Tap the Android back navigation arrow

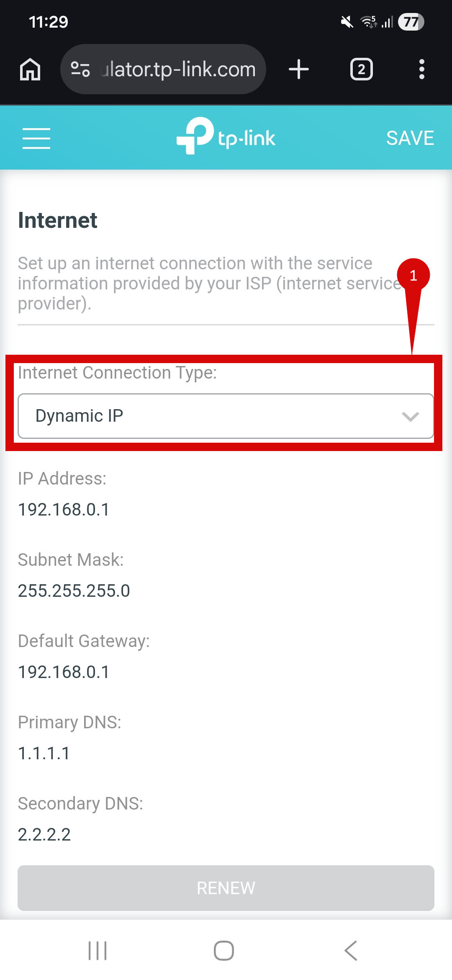click(351, 950)
